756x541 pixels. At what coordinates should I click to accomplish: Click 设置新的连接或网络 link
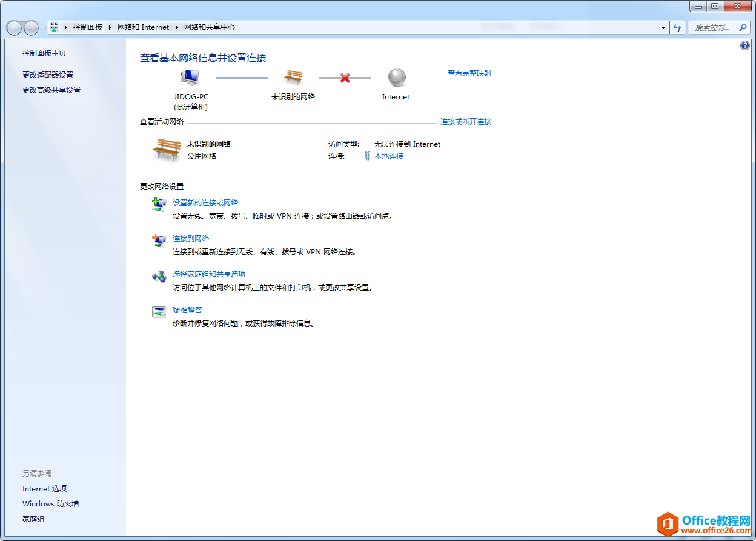[205, 202]
